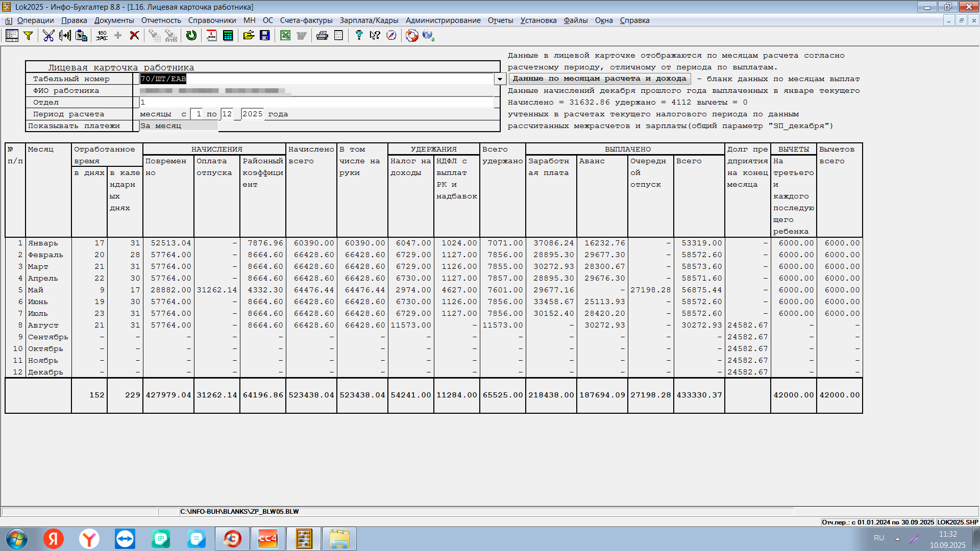Open the Установка menu

point(538,20)
